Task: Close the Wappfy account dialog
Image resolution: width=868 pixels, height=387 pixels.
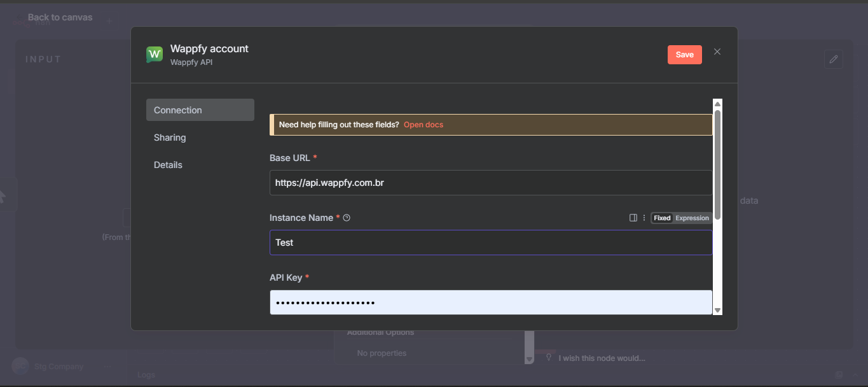Action: coord(717,52)
